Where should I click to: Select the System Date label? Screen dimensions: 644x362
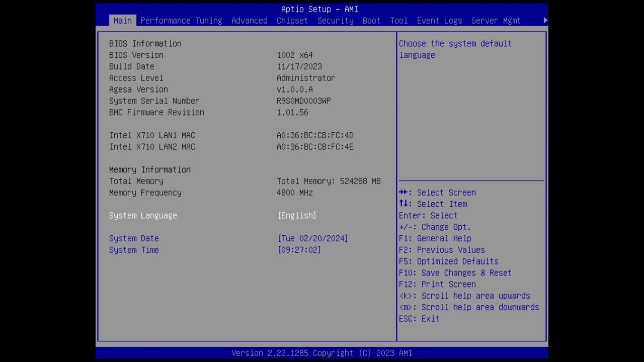[134, 238]
